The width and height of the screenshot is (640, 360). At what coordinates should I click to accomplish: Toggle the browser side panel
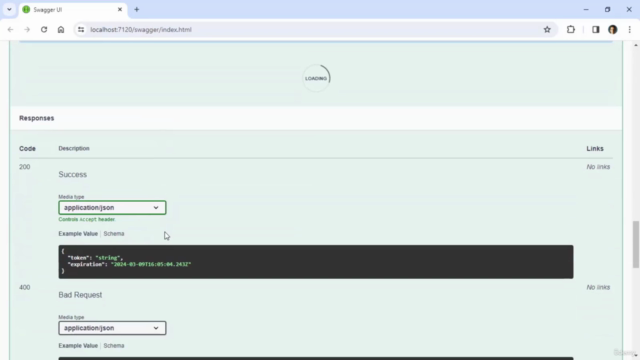[596, 29]
